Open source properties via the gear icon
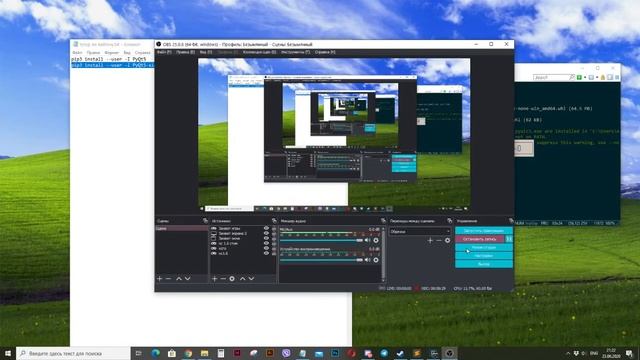The height and width of the screenshot is (360, 640). point(232,279)
